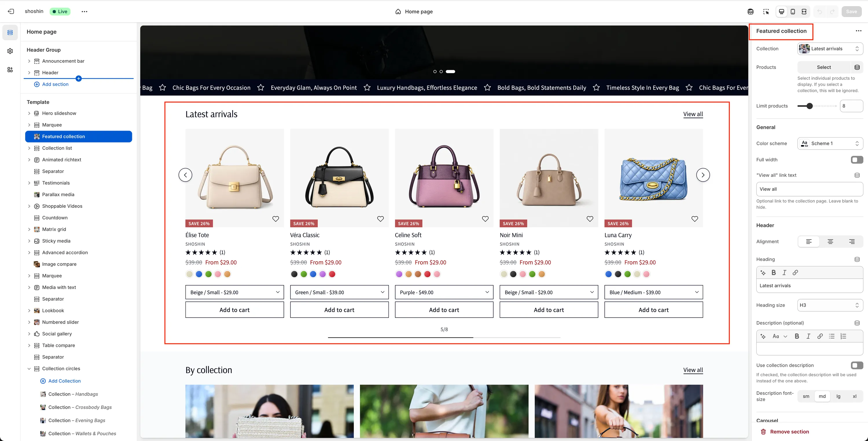Select Testimonials section in sidebar

[56, 183]
